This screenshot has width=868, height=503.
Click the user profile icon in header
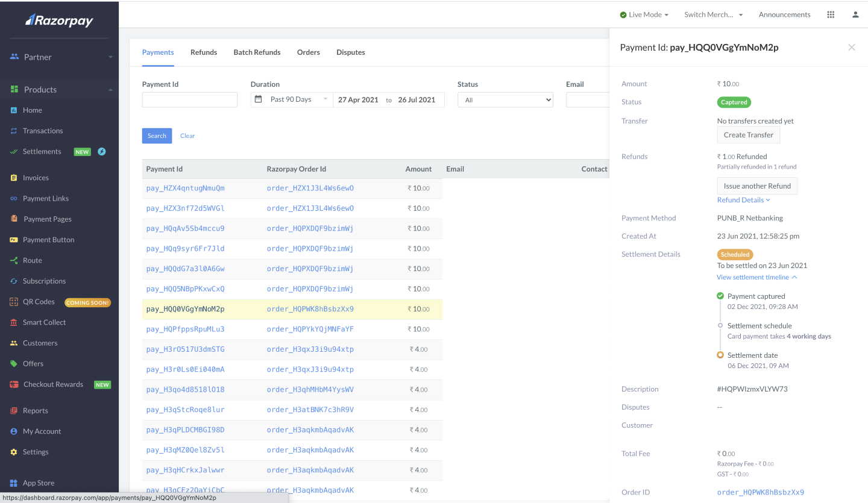855,14
